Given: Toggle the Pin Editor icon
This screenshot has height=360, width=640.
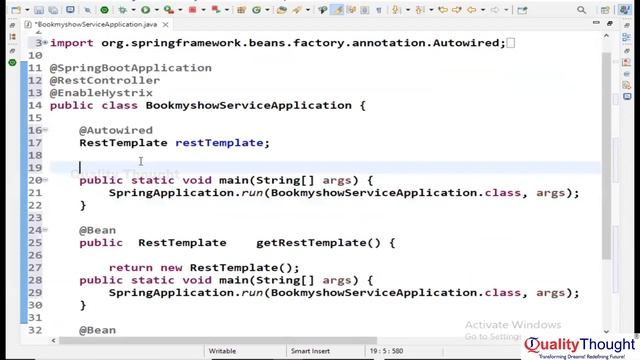Looking at the screenshot, I should pos(522,10).
